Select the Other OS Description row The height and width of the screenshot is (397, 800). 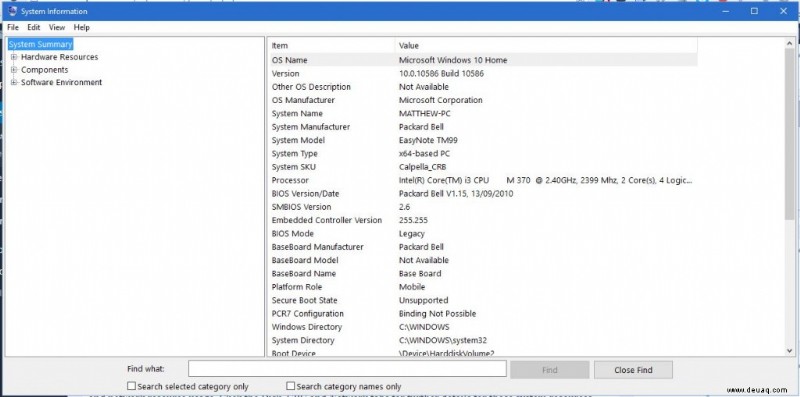pos(483,87)
